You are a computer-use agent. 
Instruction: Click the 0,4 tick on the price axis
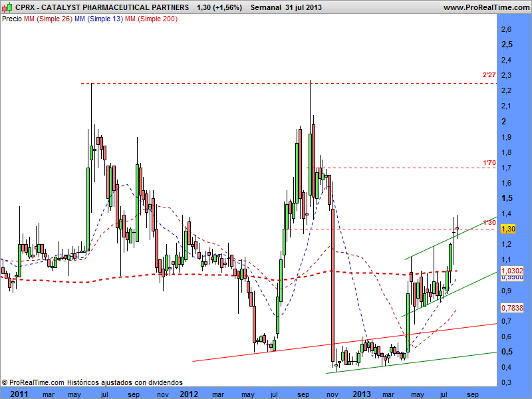[506, 367]
